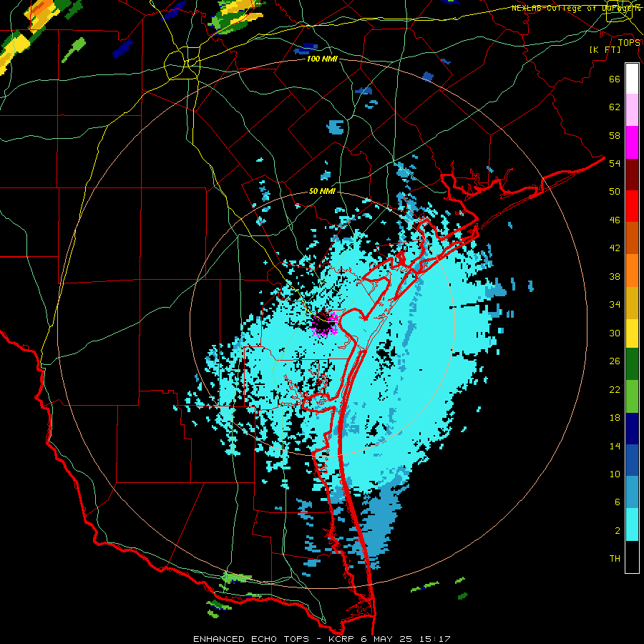Screen dimensions: 644x644
Task: Click the magenta 58 color swatch
Action: point(632,142)
